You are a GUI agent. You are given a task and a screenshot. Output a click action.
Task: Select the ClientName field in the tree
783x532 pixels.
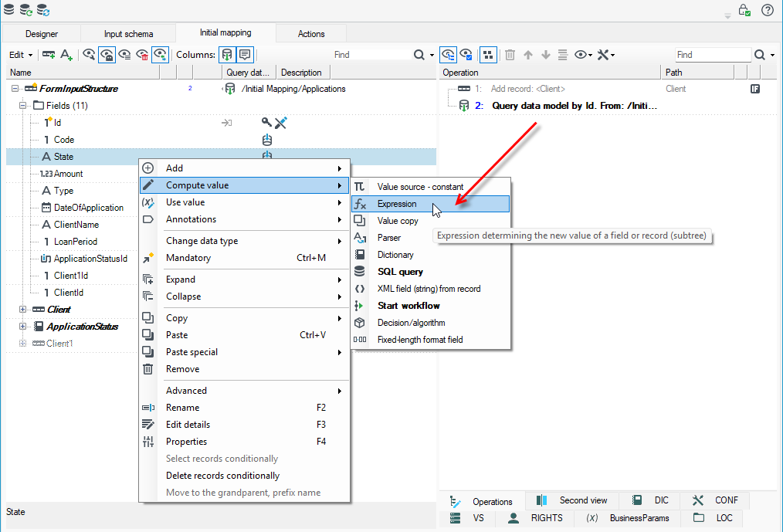coord(76,224)
